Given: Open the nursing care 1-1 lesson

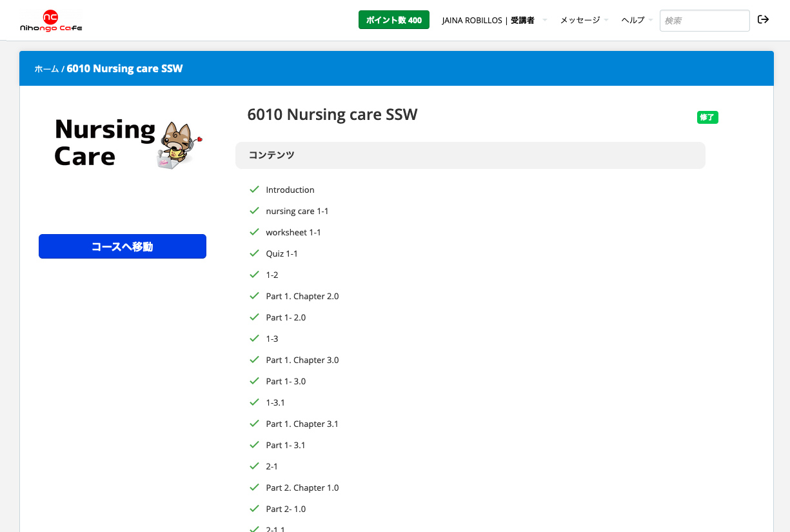Looking at the screenshot, I should click(x=297, y=211).
